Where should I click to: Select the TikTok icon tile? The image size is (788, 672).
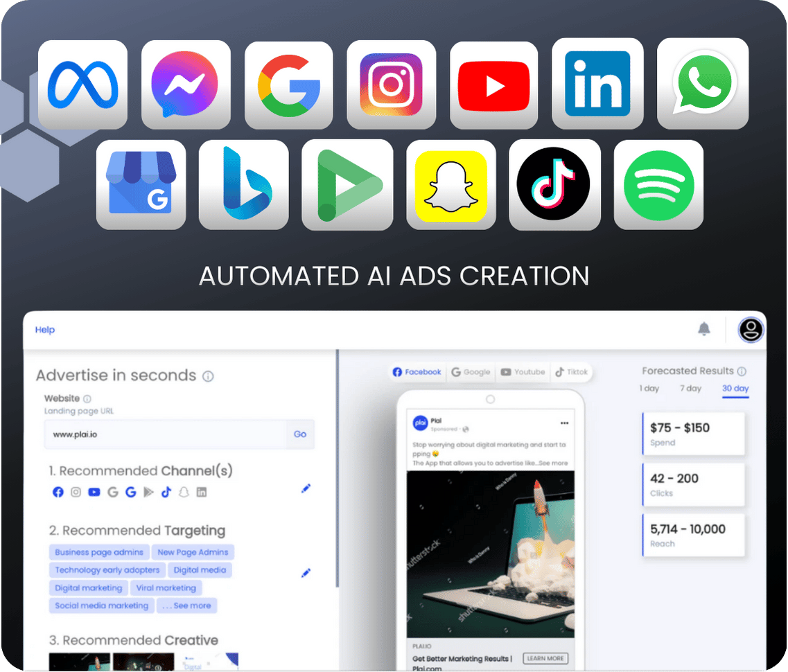[554, 184]
